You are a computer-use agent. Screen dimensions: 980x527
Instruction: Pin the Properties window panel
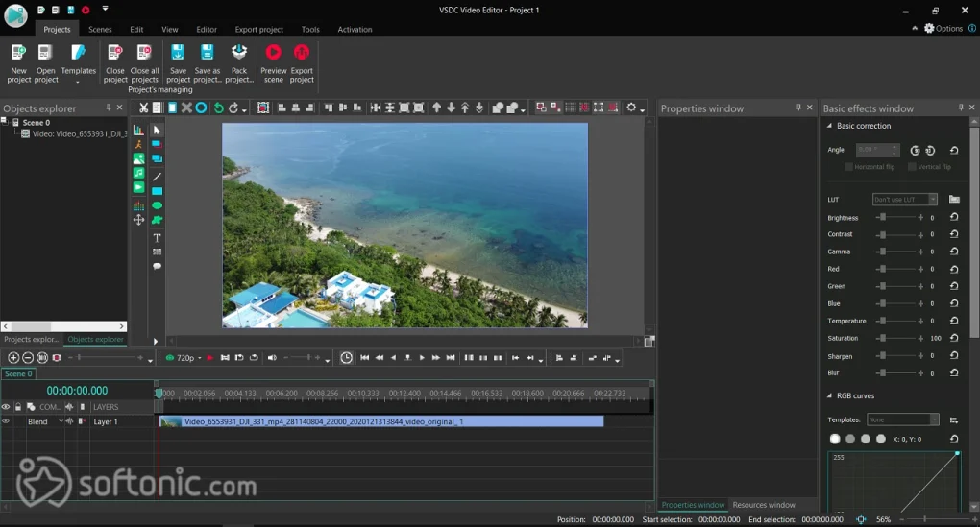pyautogui.click(x=798, y=108)
